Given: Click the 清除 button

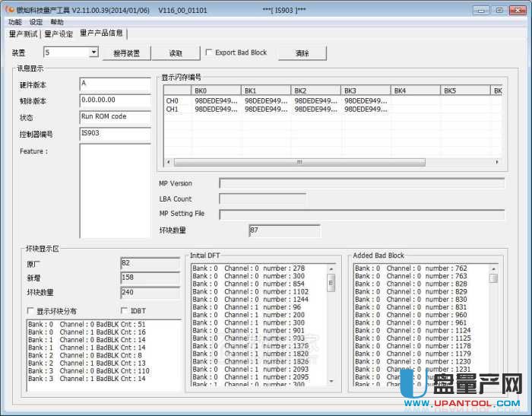Looking at the screenshot, I should click(x=302, y=53).
